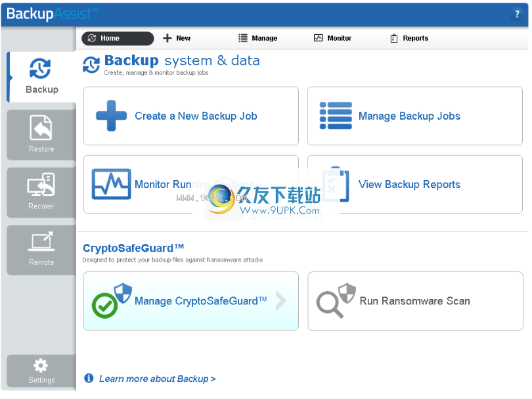Click the Backup sync clock sidebar icon
532x399 pixels.
pyautogui.click(x=40, y=68)
